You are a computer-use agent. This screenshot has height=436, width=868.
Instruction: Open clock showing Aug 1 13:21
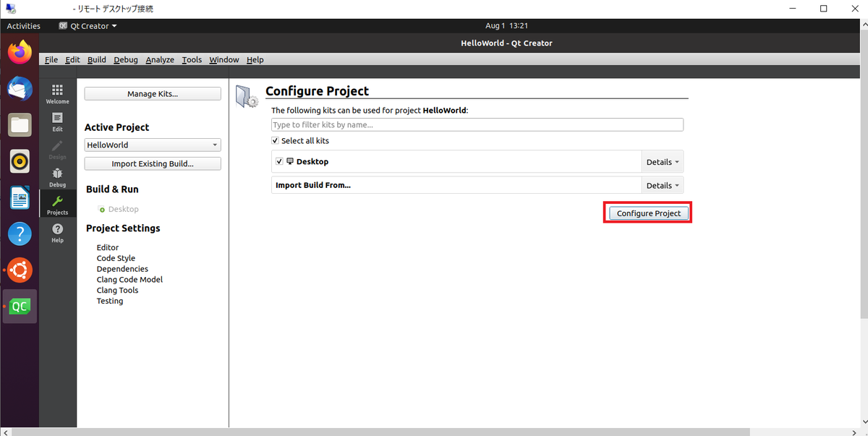(x=506, y=26)
